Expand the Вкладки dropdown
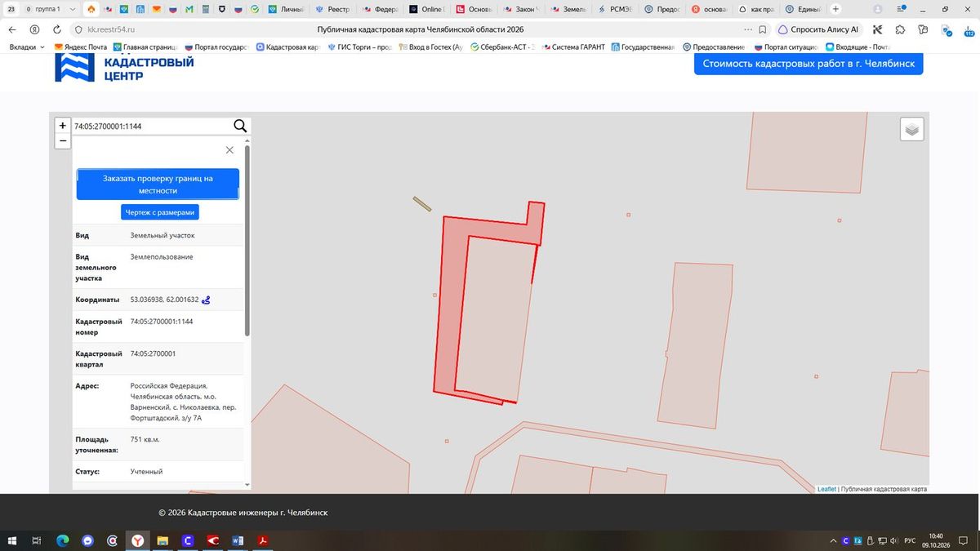Screen dimensions: 980x551 click(x=27, y=47)
